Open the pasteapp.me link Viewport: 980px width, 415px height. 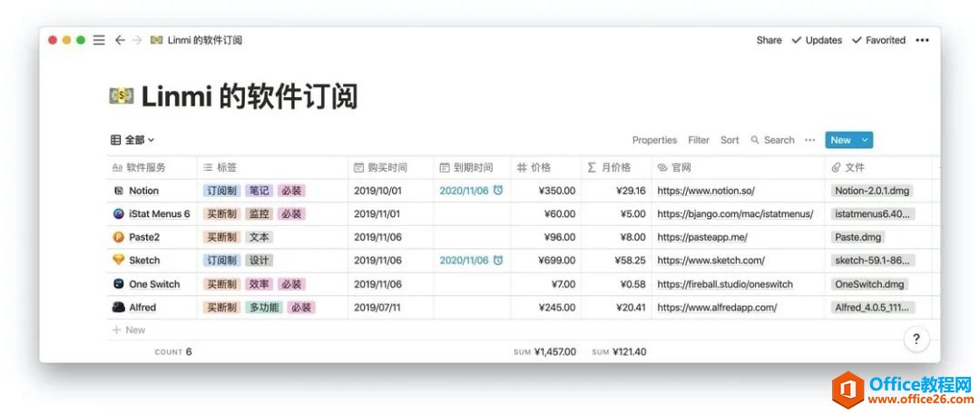coord(702,237)
